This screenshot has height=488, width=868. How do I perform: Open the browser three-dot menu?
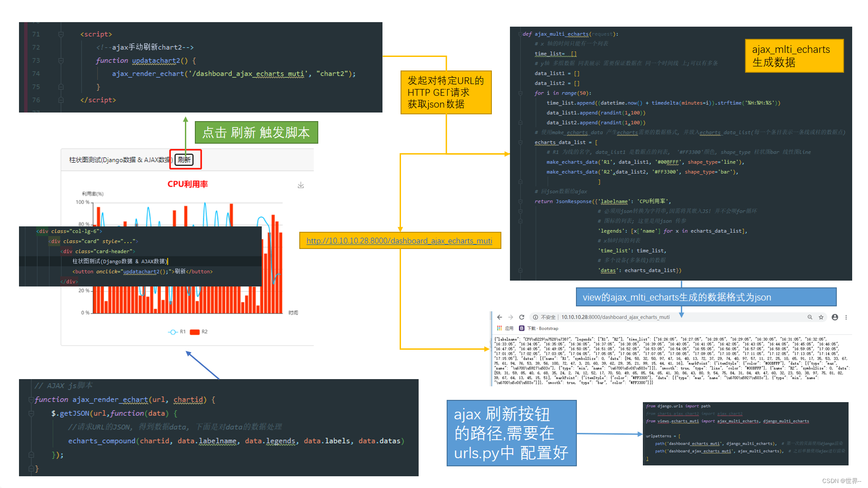(846, 317)
